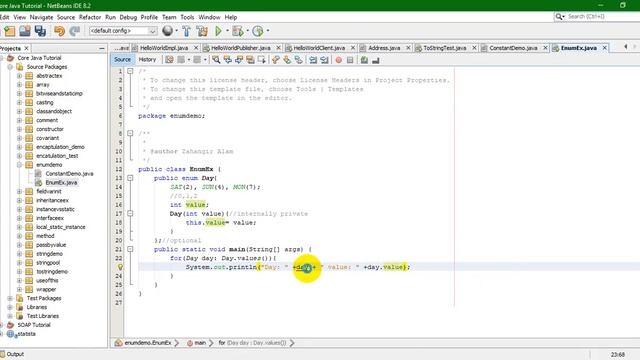The image size is (640, 360).
Task: Select ConstantDemo.java in project tree
Action: [69, 174]
